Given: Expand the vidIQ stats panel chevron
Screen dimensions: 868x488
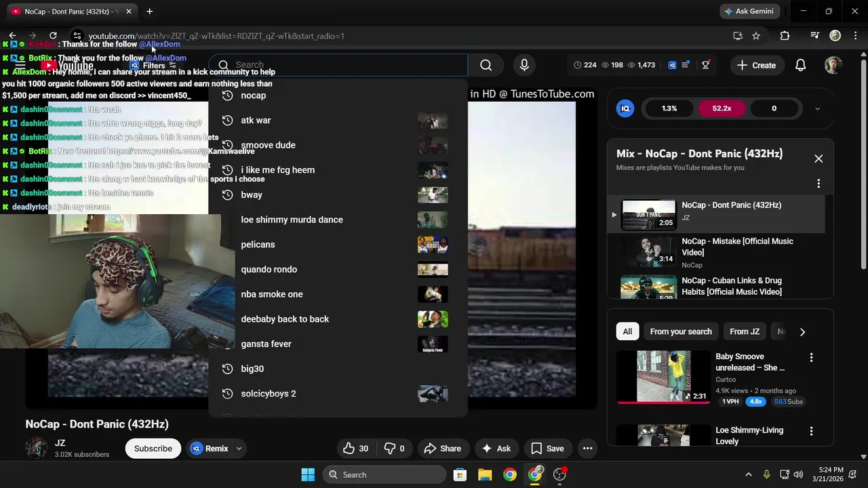Looking at the screenshot, I should [x=817, y=108].
